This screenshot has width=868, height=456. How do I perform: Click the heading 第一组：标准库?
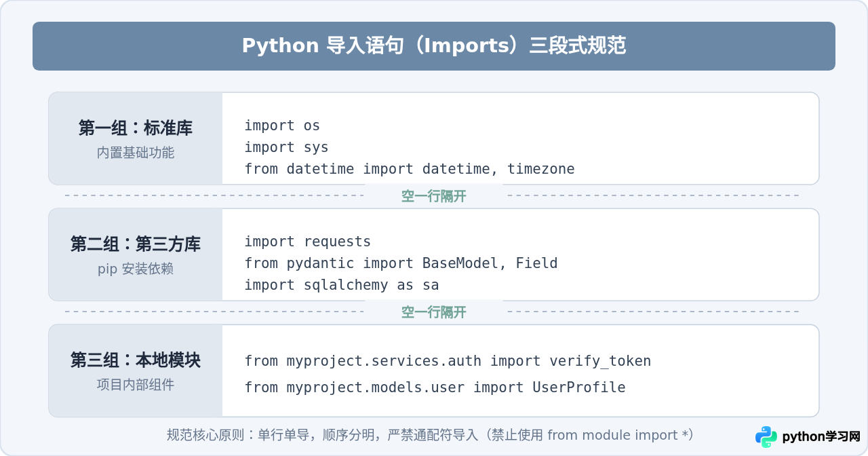point(136,128)
